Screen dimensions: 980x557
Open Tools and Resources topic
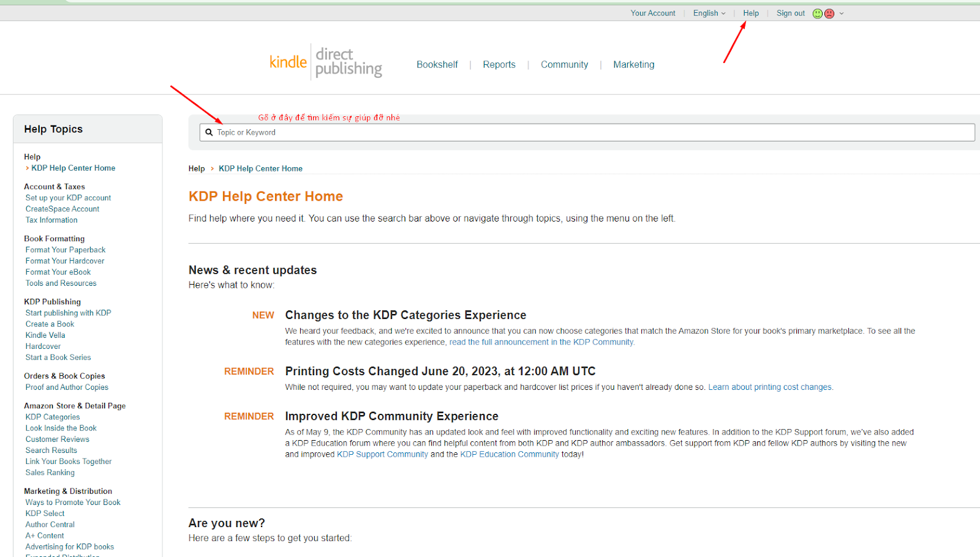point(61,283)
